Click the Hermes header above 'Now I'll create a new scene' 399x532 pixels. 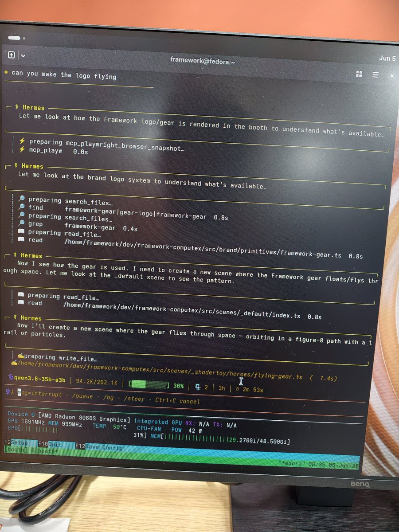tap(31, 318)
